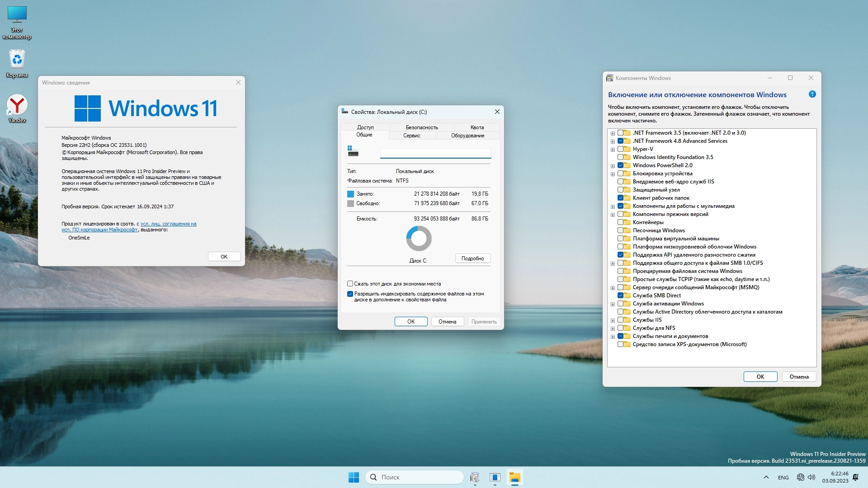
Task: Open the Microsoft license agreement link
Action: coord(168,224)
